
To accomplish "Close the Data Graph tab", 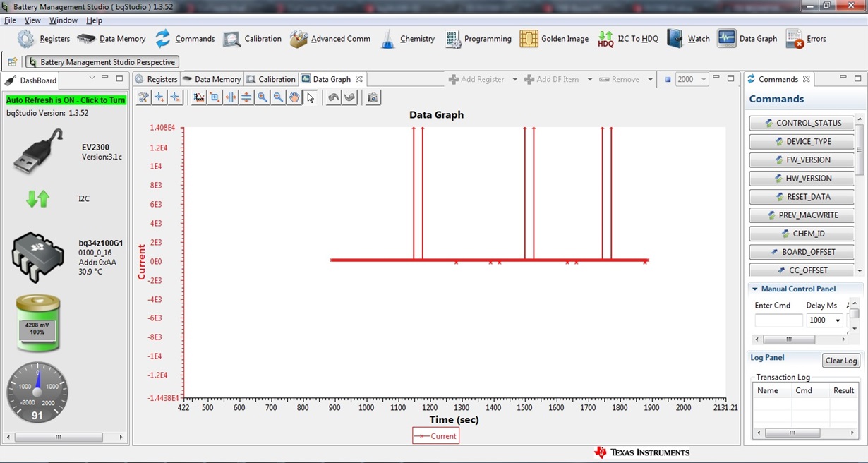I will (358, 79).
